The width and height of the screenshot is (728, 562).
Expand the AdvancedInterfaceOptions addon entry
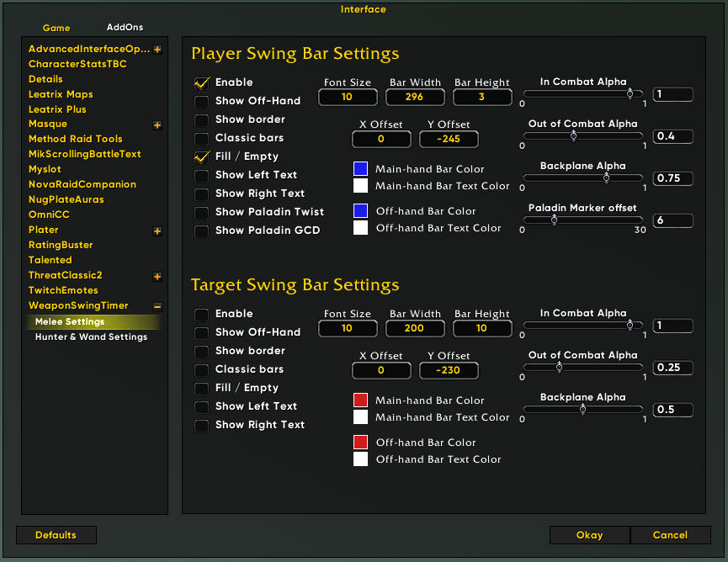coord(157,50)
